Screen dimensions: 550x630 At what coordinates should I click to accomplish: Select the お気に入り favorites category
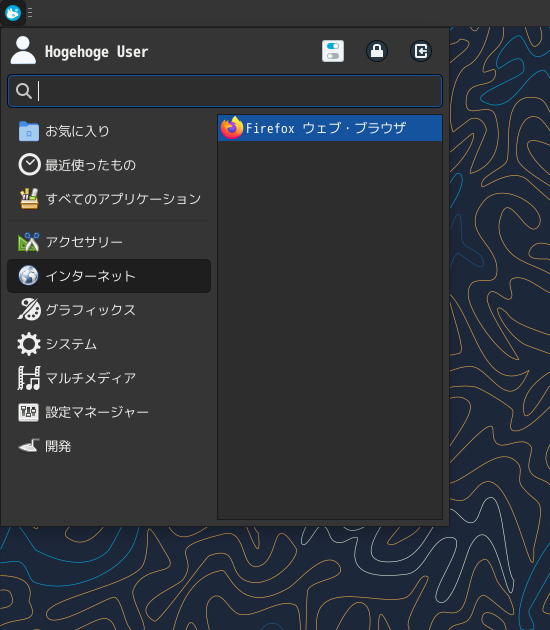click(x=109, y=131)
